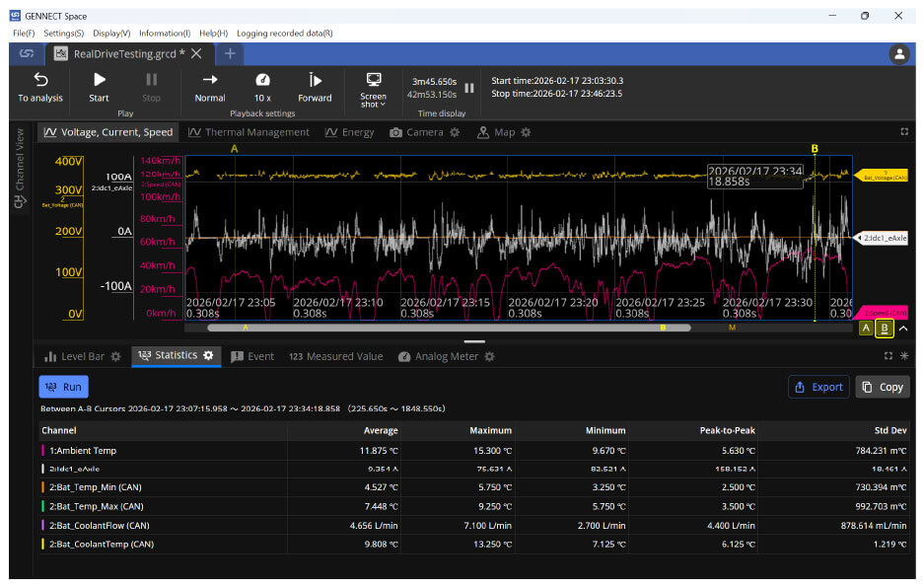This screenshot has height=587, width=924.
Task: Click the panel splitter handle above Statistics
Action: coord(474,341)
